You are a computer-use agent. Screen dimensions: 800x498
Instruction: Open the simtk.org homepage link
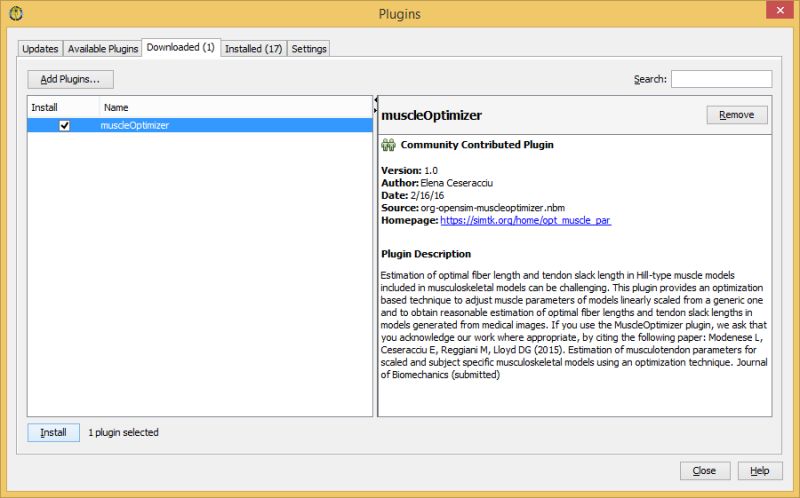pos(526,220)
